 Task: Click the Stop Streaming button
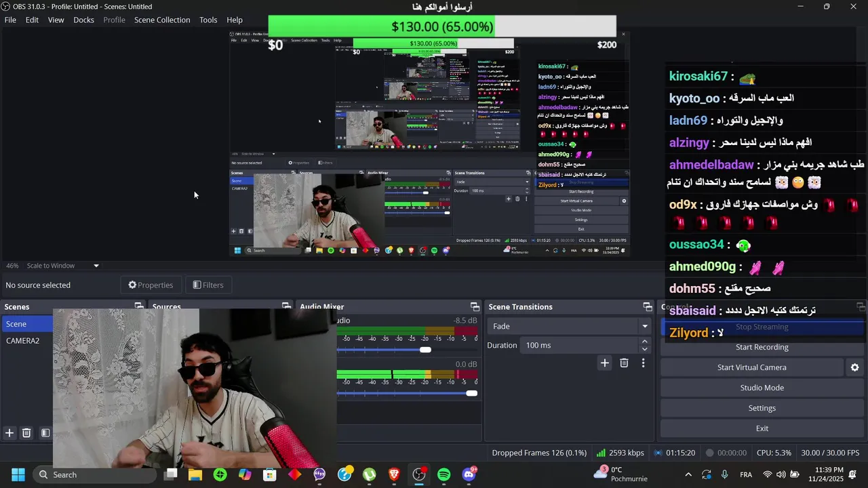[x=762, y=327]
